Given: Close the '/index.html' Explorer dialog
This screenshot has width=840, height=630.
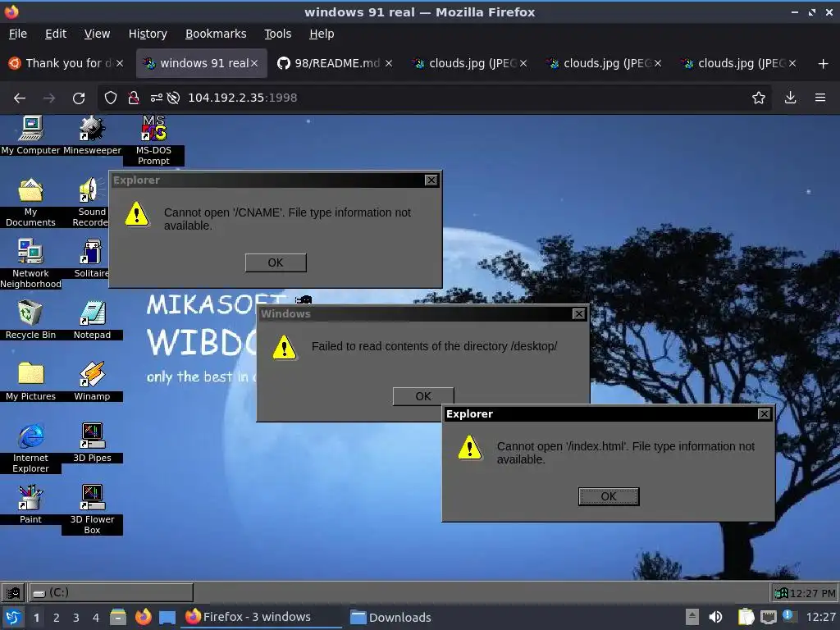Looking at the screenshot, I should [x=764, y=413].
